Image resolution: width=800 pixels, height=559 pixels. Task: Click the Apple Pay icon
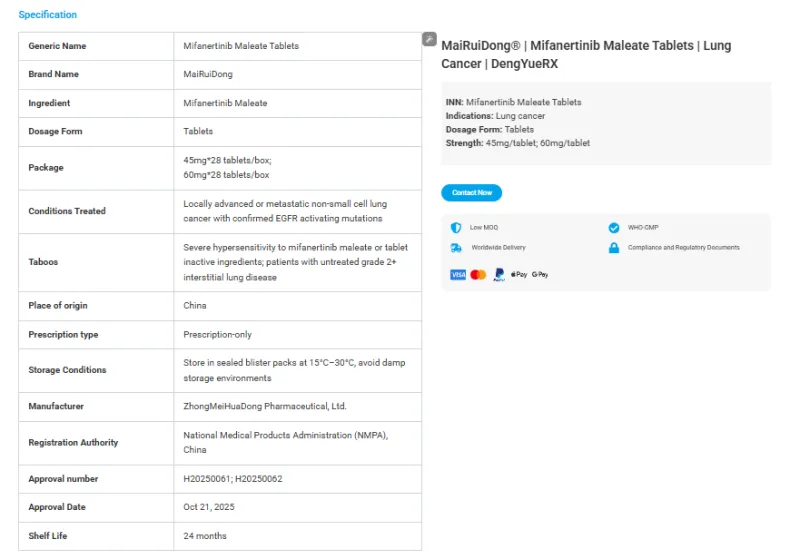point(519,274)
